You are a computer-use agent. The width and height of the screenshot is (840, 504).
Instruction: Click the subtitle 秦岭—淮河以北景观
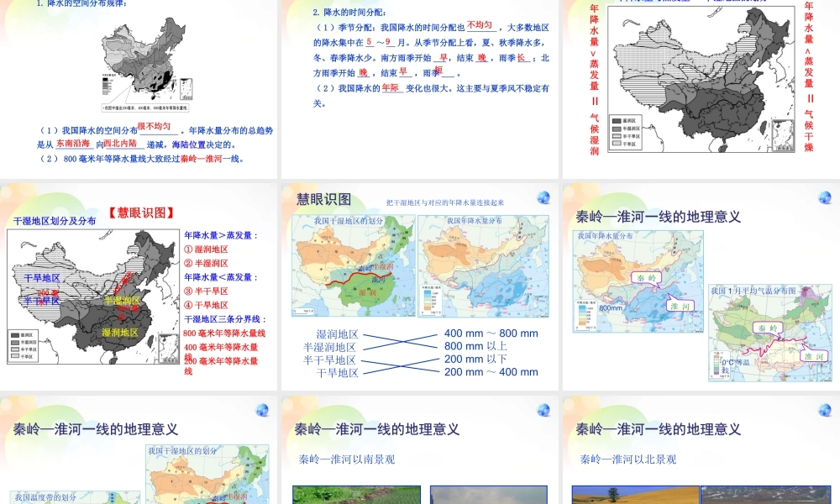click(x=627, y=459)
